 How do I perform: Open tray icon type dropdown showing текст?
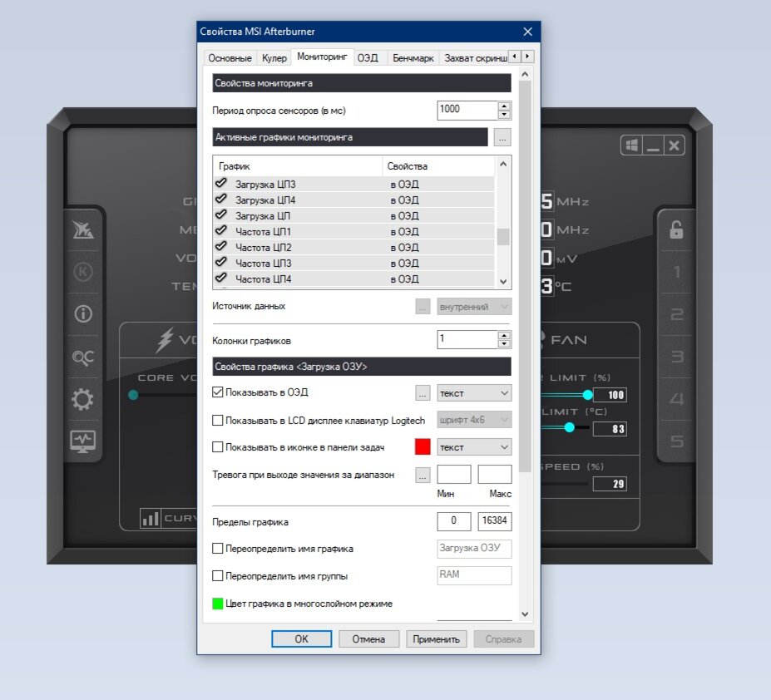coord(474,447)
